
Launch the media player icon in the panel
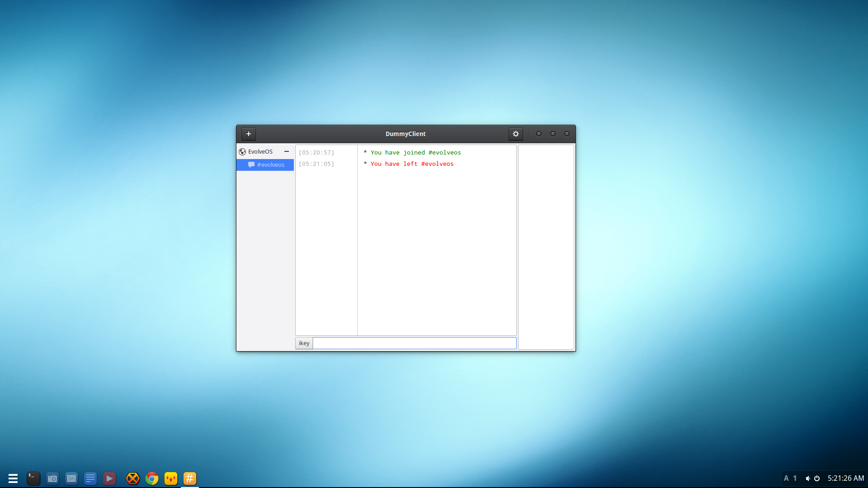click(109, 479)
